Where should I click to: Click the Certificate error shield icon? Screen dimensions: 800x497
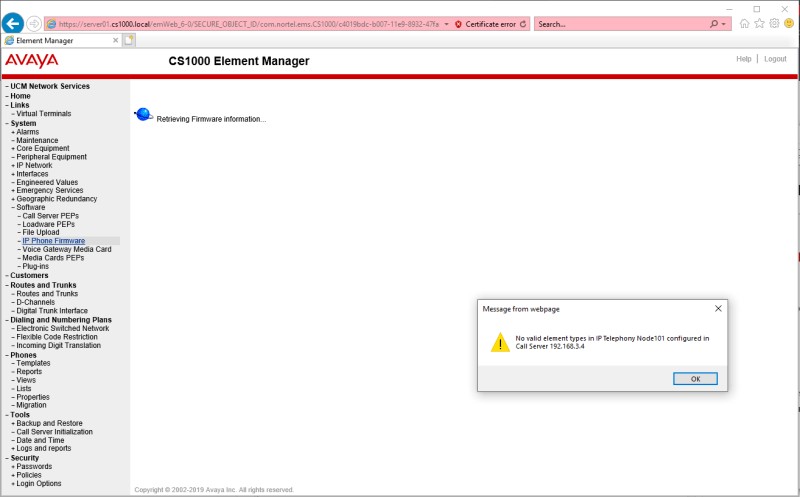pos(458,24)
